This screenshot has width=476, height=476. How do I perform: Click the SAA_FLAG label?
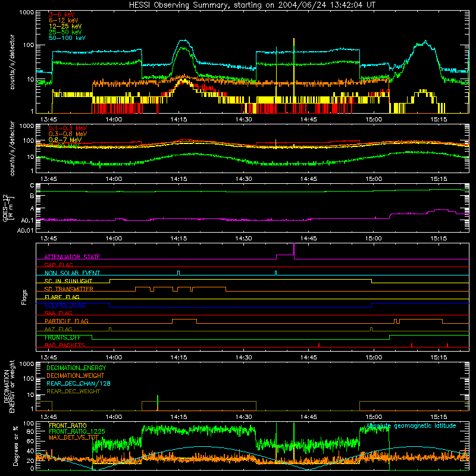(58, 313)
